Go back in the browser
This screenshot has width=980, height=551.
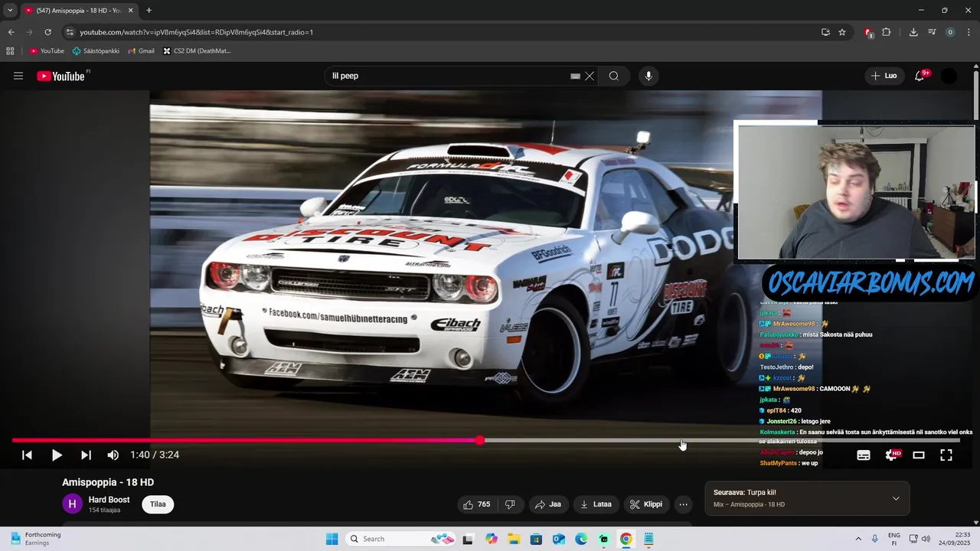click(11, 32)
